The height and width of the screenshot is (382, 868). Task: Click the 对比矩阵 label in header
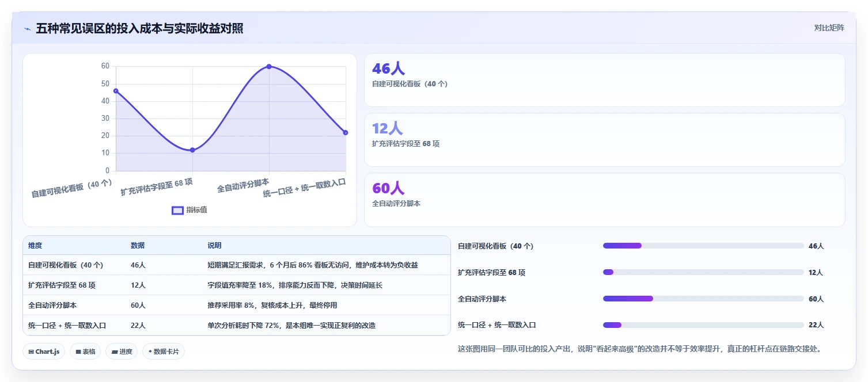click(829, 28)
